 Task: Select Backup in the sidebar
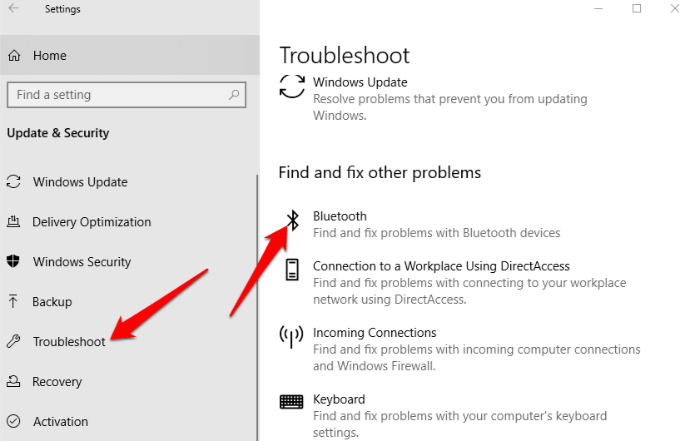(52, 302)
